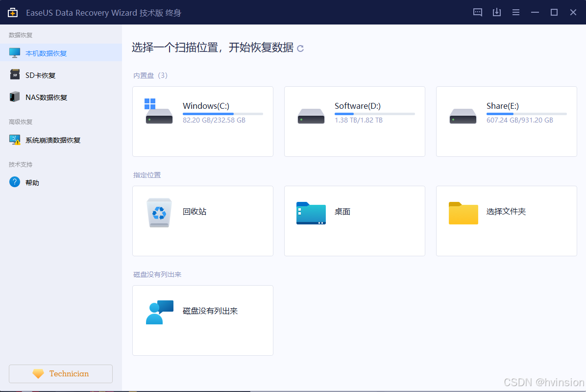Click the import/download icon in title bar
The height and width of the screenshot is (392, 586).
point(496,12)
